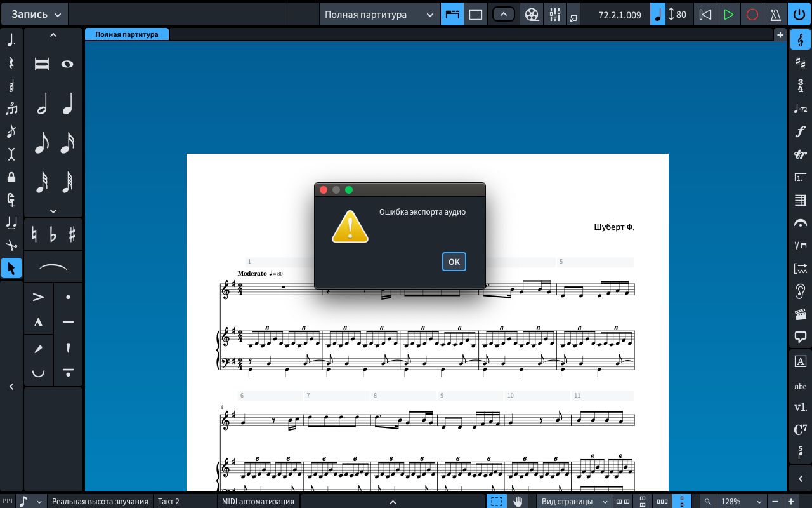Choose the quarter note duration
Viewport: 812px width, 508px height.
point(67,104)
